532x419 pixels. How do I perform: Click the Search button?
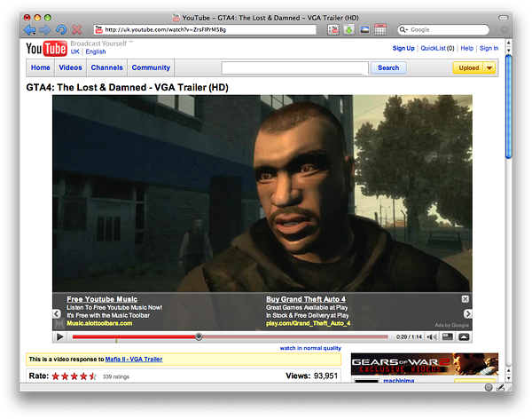pos(388,67)
